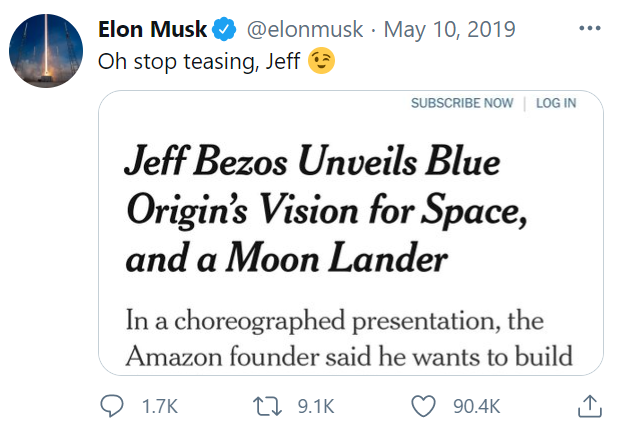Click SUBSCRIBE NOW in article preview

pyautogui.click(x=462, y=103)
